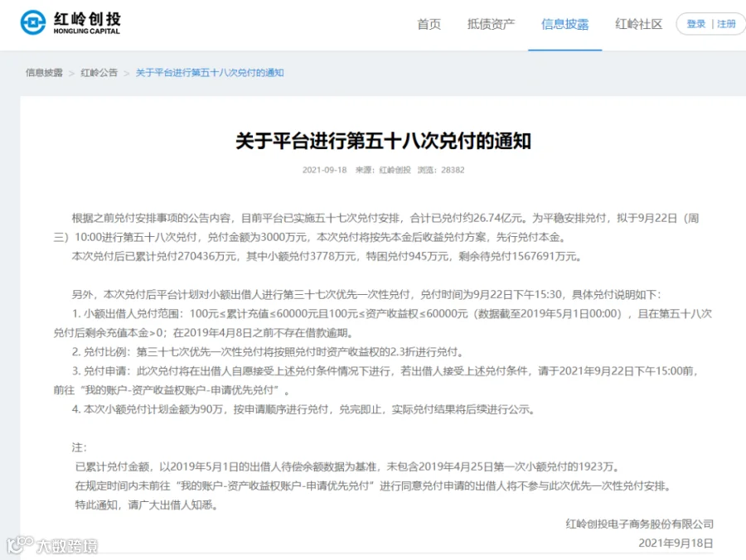Image resolution: width=746 pixels, height=560 pixels.
Task: Click the paragraph starting 另外，本次兑付后平台计划
Action: (366, 295)
